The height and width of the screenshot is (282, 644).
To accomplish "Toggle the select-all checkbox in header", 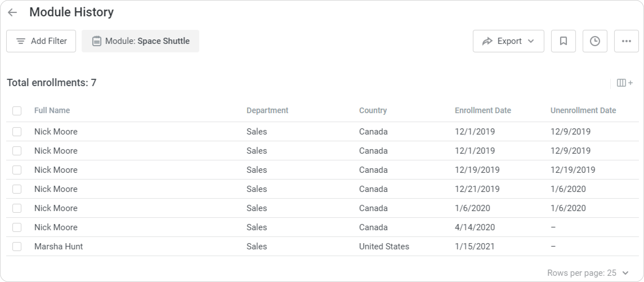I will pyautogui.click(x=17, y=111).
